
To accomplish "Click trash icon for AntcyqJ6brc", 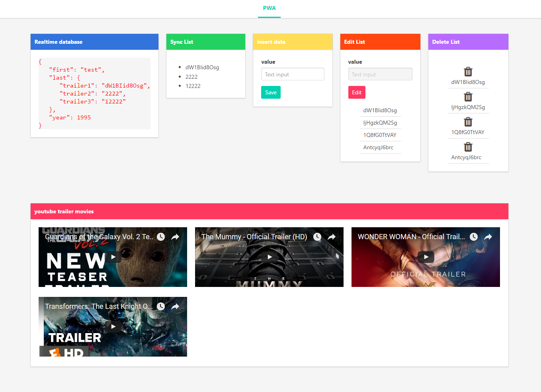I will coord(468,147).
